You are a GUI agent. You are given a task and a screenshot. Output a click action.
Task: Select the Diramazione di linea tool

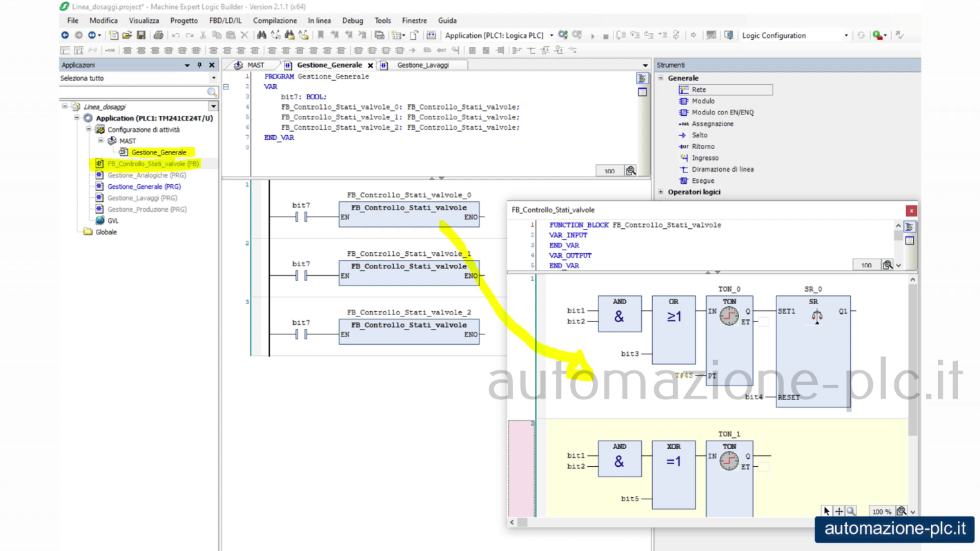(716, 170)
